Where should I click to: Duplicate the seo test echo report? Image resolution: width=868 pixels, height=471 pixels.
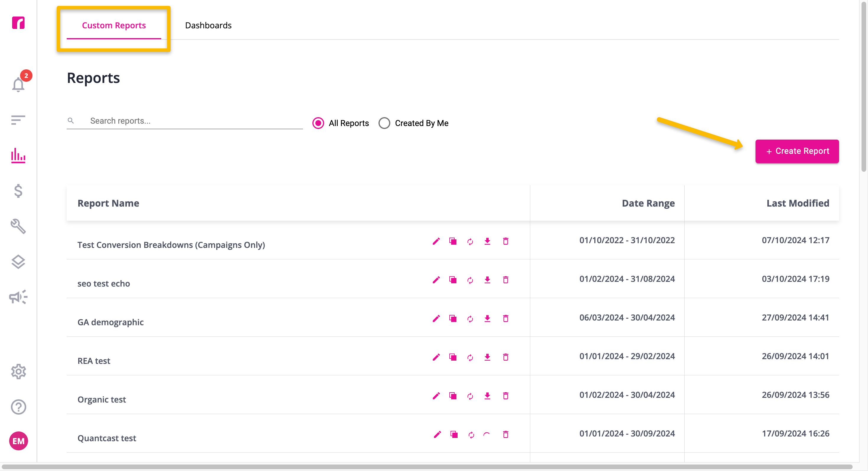tap(453, 280)
